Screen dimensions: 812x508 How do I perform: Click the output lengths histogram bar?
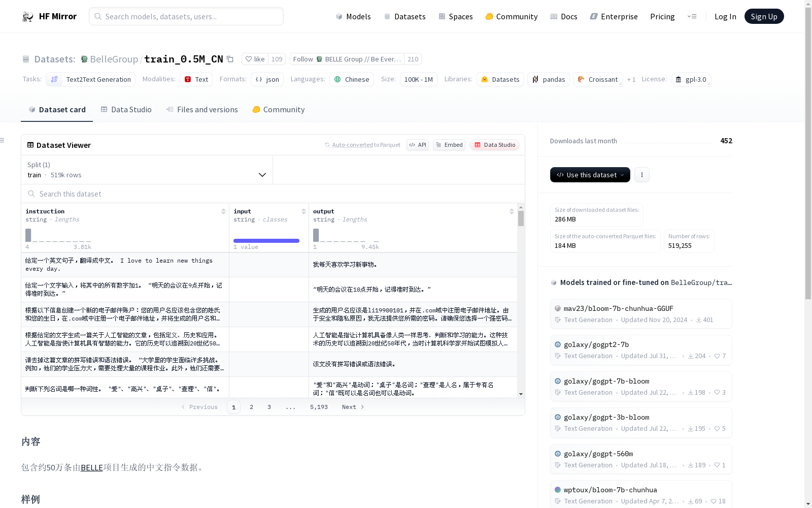(x=316, y=235)
